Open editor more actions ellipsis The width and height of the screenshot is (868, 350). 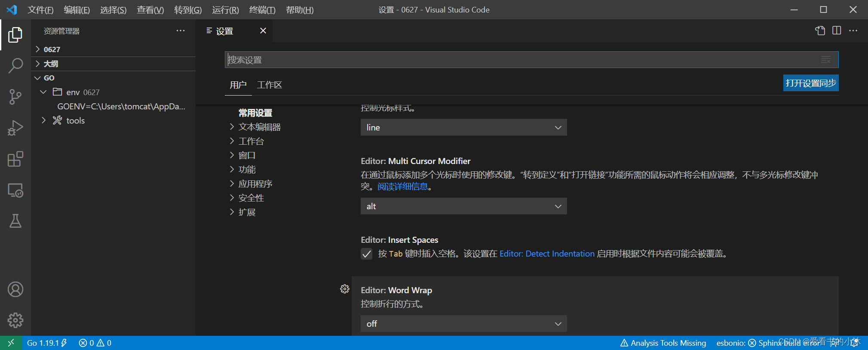(853, 31)
